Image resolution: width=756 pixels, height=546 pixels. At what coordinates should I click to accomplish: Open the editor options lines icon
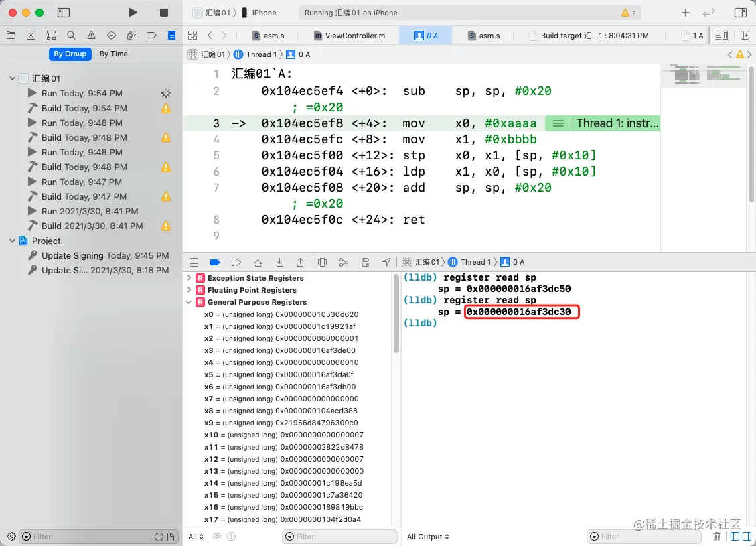click(x=721, y=36)
